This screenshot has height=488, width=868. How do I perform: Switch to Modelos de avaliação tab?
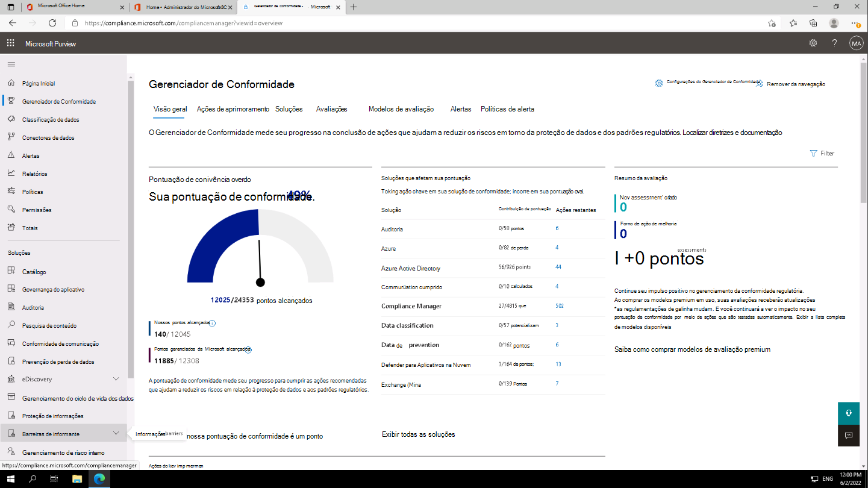point(401,109)
